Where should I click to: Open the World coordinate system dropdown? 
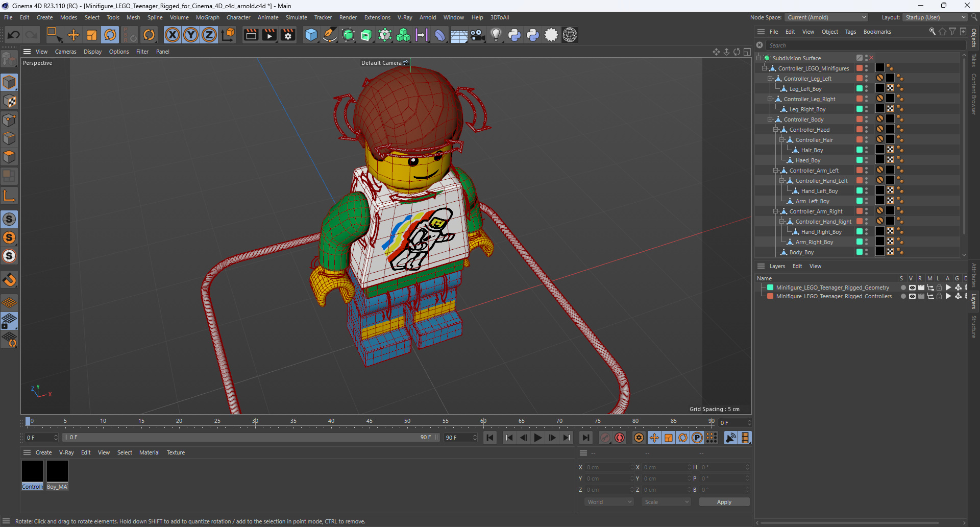[x=609, y=502]
